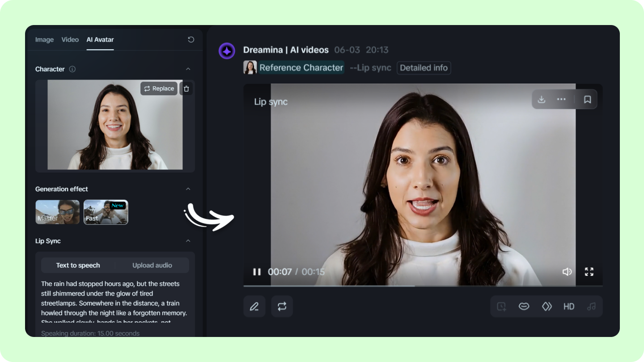Select the lips icon below the video
644x362 pixels.
click(524, 306)
